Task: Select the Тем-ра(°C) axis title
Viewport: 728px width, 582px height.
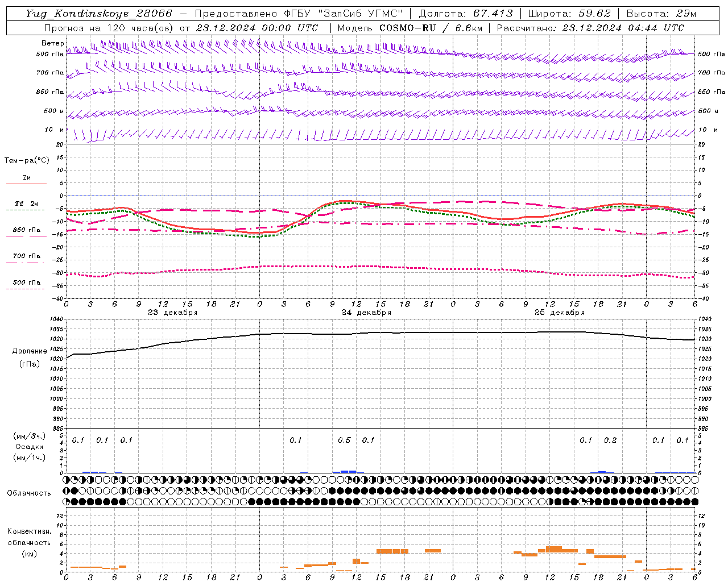Action: 27,161
